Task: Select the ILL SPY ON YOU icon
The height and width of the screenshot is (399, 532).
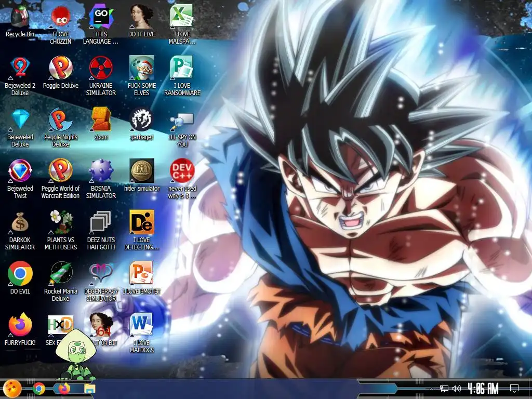Action: point(182,122)
